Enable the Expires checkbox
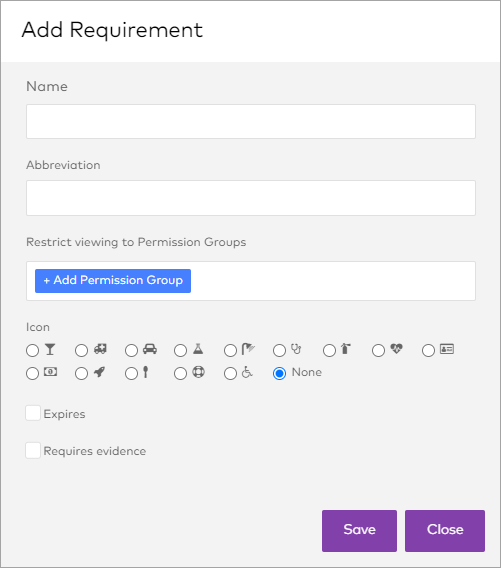Screen dimensions: 501x568 click(x=33, y=413)
